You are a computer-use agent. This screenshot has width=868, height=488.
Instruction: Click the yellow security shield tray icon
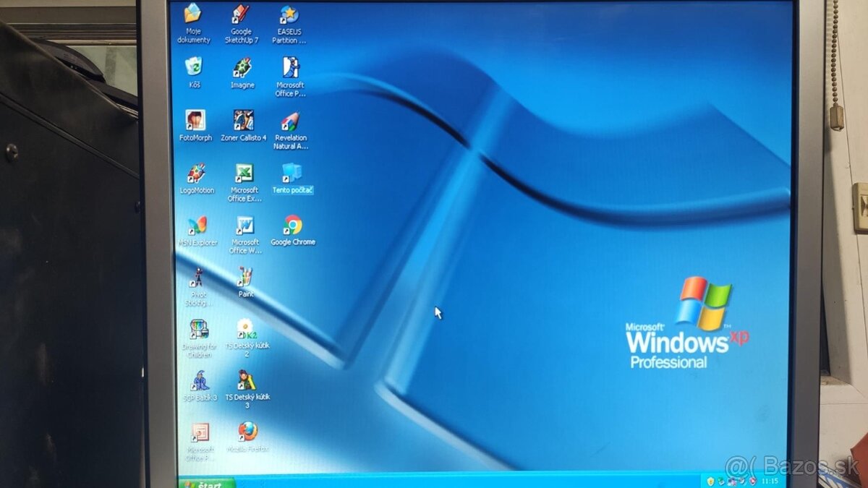pos(712,481)
